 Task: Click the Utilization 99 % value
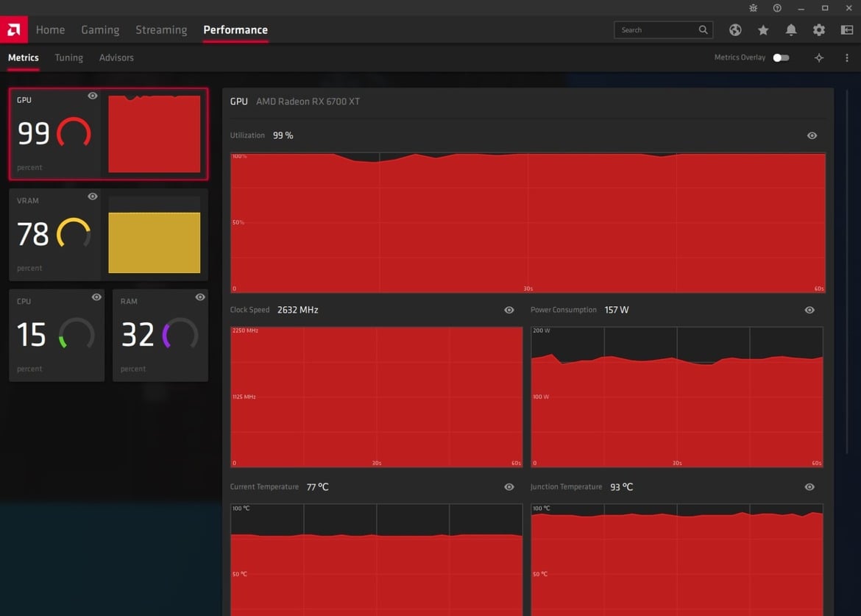(283, 135)
